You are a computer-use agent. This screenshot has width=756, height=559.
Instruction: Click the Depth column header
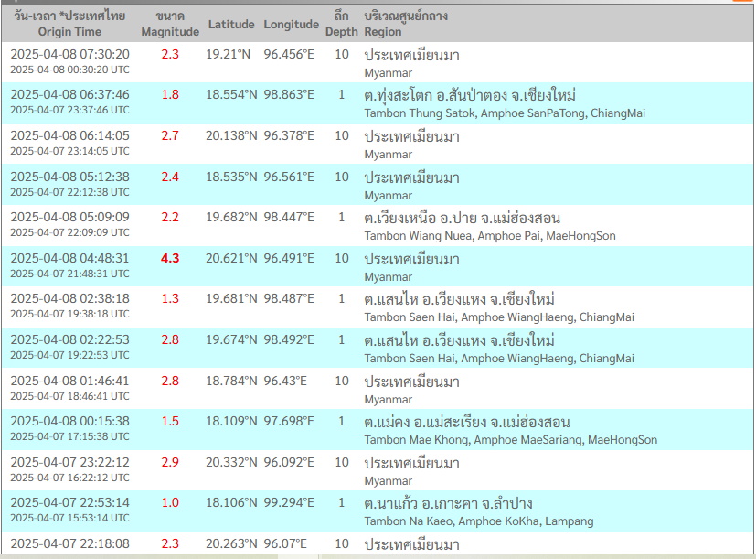341,24
